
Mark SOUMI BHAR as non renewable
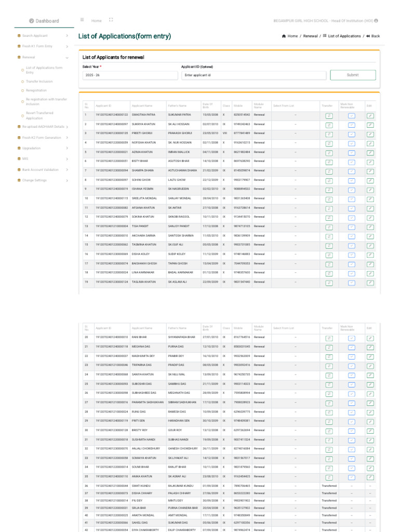[x=352, y=468]
